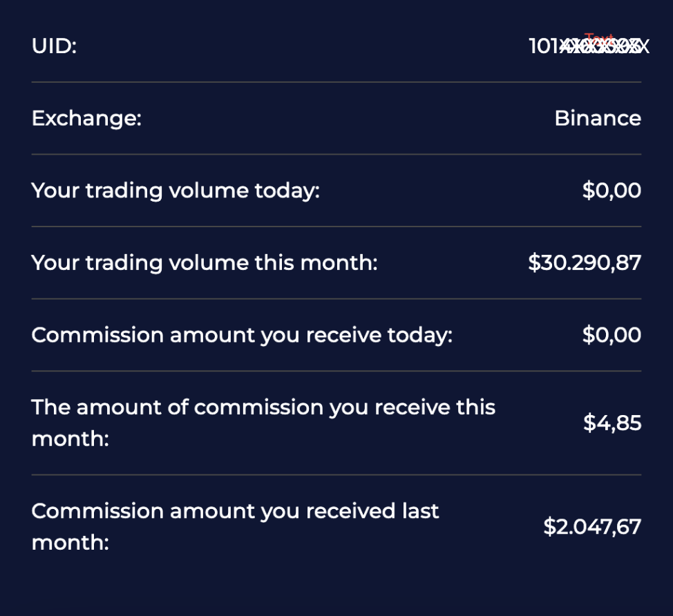
Task: Click the divider above the last month commission row
Action: [336, 475]
